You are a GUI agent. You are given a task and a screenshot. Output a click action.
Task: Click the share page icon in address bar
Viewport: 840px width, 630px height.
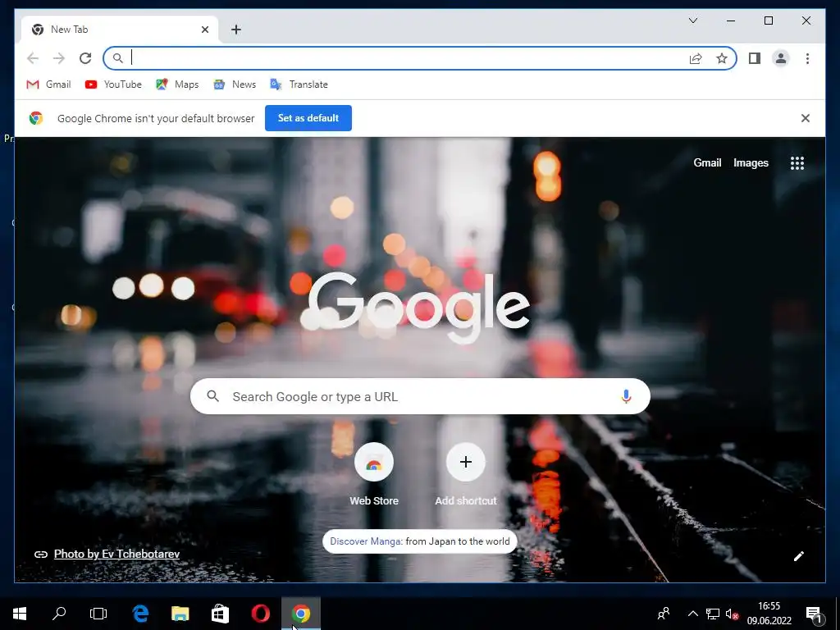click(696, 58)
